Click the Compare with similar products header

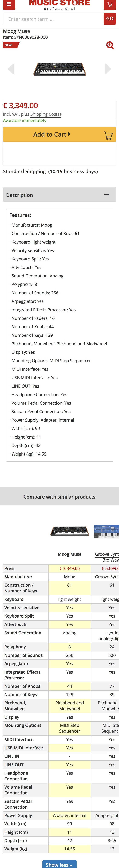click(59, 496)
